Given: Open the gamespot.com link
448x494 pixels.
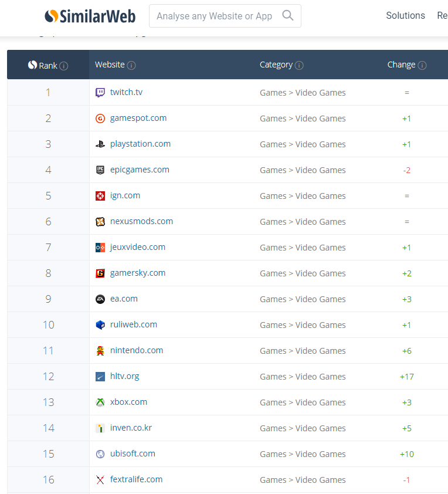Looking at the screenshot, I should [138, 118].
